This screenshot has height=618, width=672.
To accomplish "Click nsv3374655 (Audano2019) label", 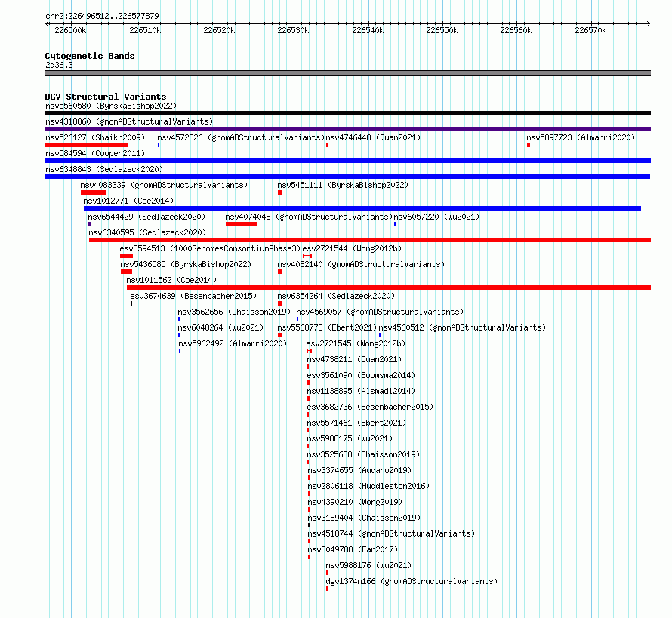I will point(359,470).
